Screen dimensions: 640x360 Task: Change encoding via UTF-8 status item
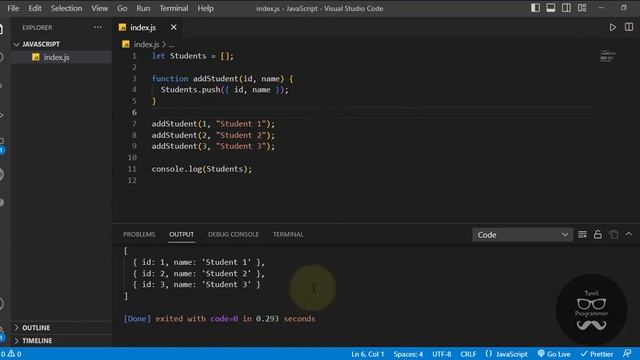tap(442, 354)
